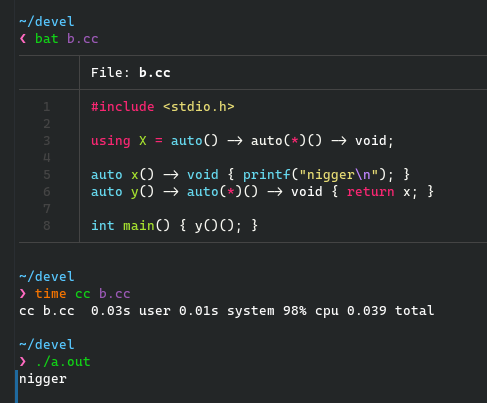Click the #include directive on line 1

pos(123,107)
